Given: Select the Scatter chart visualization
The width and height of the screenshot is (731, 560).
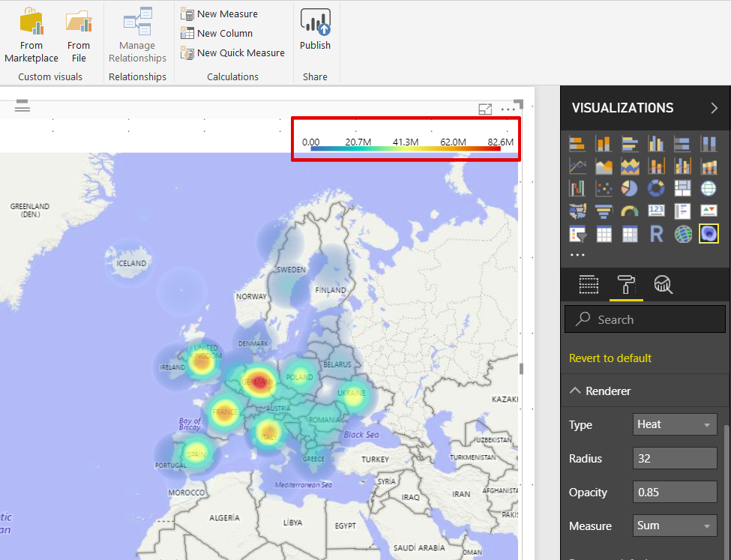Looking at the screenshot, I should (x=604, y=188).
